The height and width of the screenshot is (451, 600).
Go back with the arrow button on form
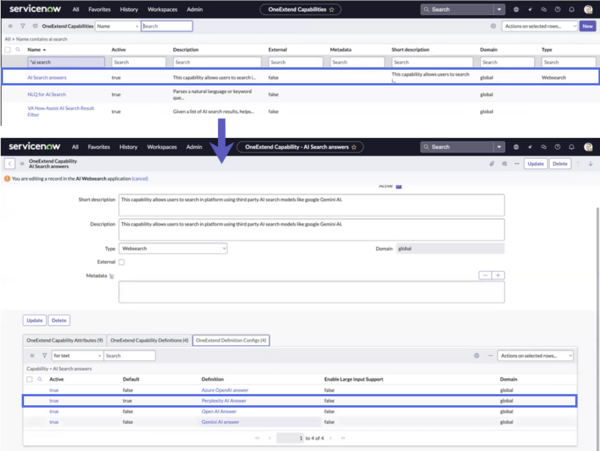[10, 164]
